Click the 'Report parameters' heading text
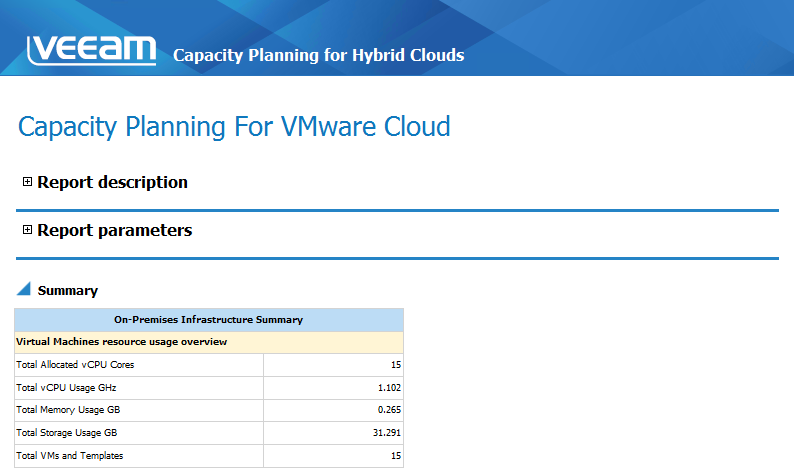795x474 pixels. 115,230
